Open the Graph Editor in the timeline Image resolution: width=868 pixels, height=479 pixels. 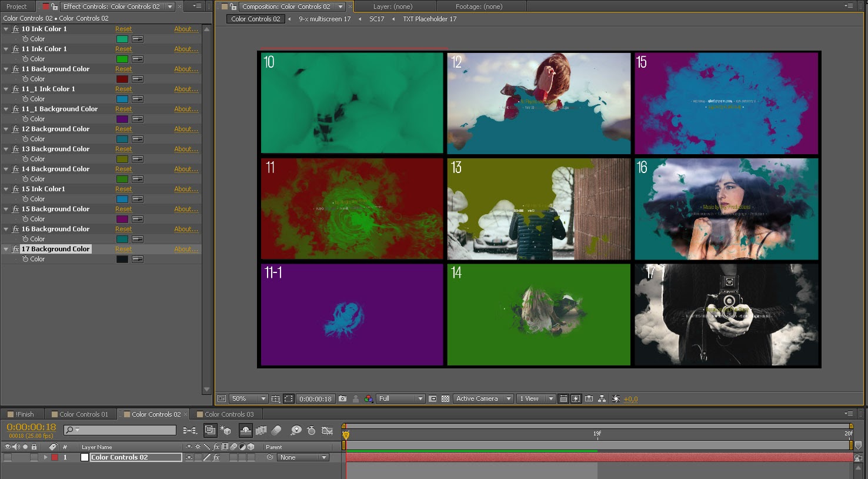click(328, 431)
